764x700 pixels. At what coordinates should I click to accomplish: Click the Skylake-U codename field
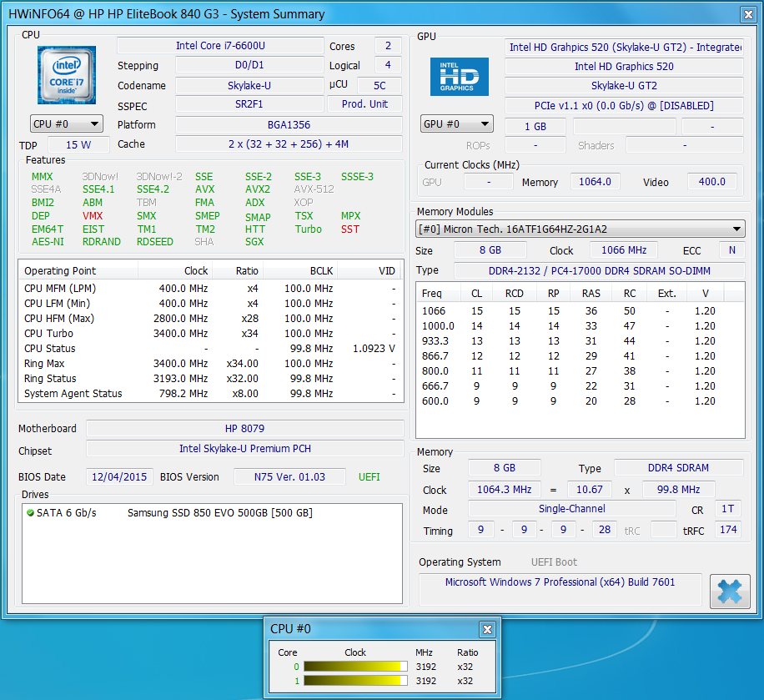(x=249, y=85)
